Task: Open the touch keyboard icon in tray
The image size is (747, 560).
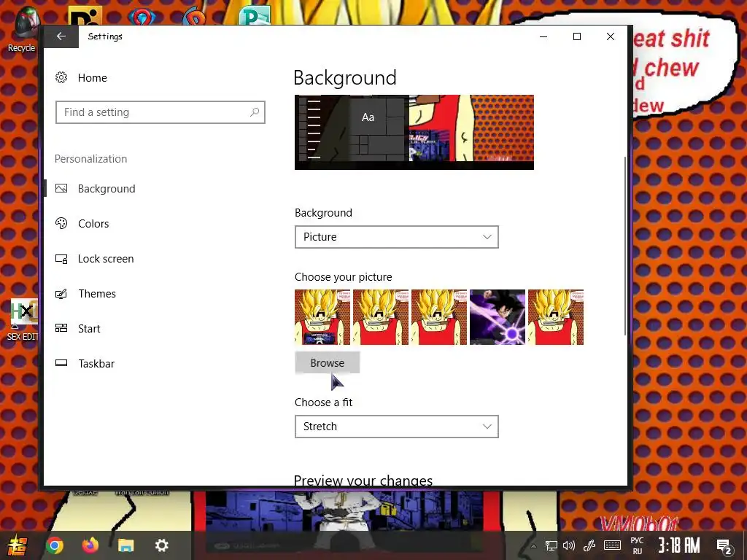Action: pos(612,545)
